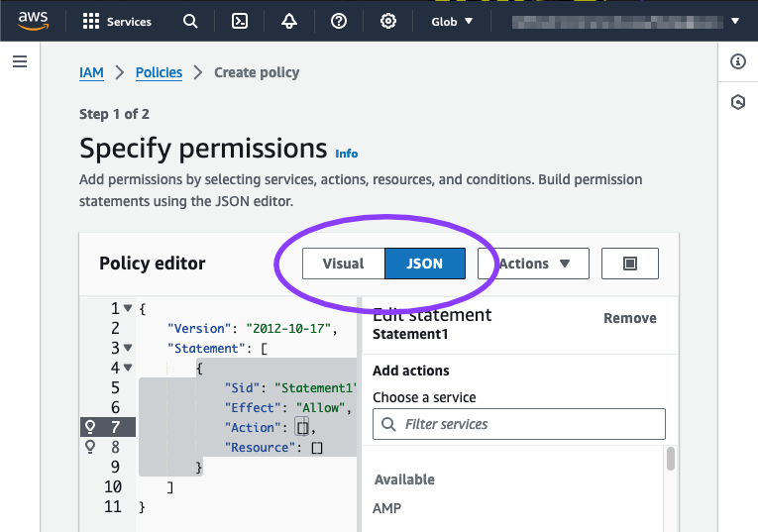Open the account menu dropdown arrow
758x532 pixels.
(735, 21)
